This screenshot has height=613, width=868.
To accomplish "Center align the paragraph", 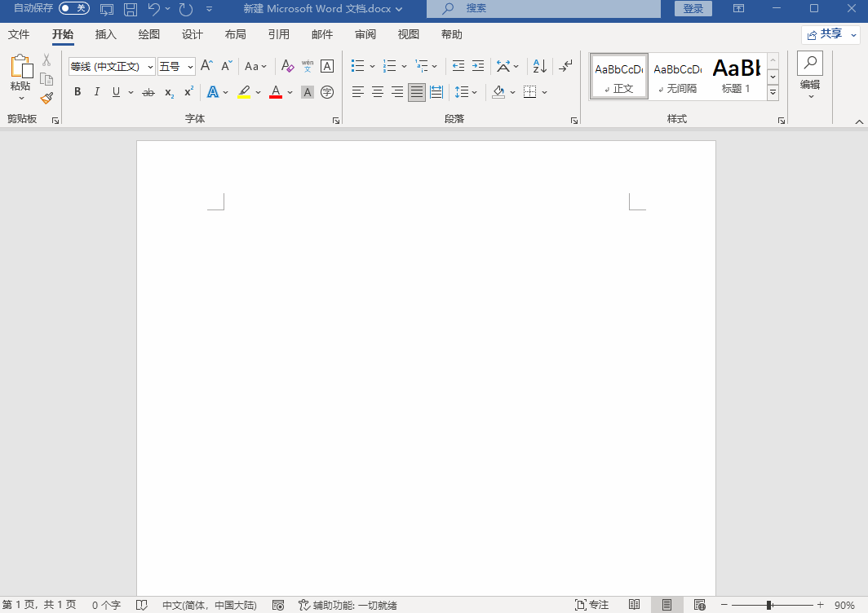I will tap(378, 92).
